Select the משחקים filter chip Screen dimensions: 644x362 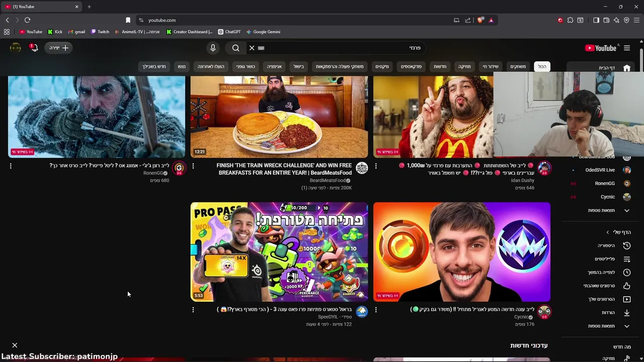tap(518, 66)
